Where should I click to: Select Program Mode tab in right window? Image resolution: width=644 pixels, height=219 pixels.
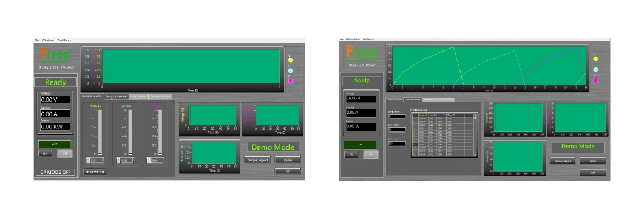point(413,100)
